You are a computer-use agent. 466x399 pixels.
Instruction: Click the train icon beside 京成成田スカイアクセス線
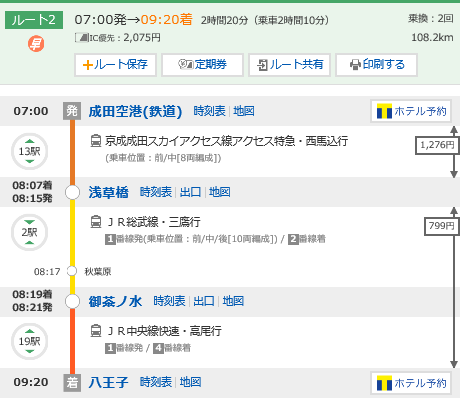pyautogui.click(x=96, y=141)
